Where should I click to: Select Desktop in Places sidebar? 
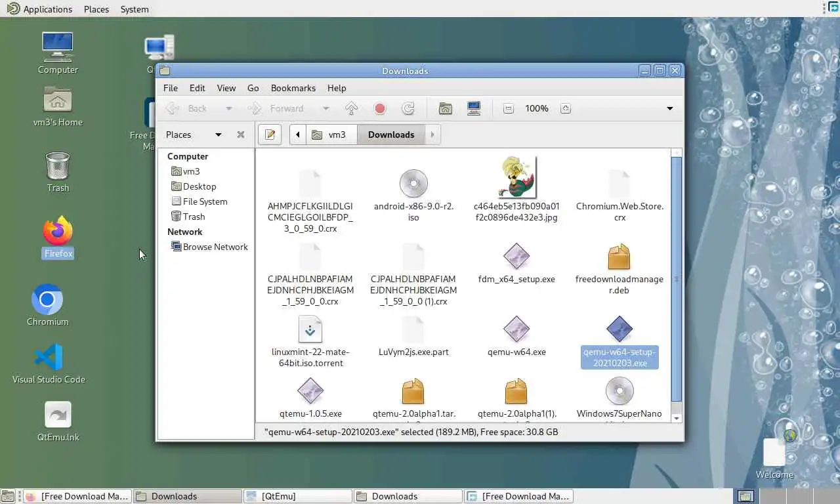click(x=193, y=186)
